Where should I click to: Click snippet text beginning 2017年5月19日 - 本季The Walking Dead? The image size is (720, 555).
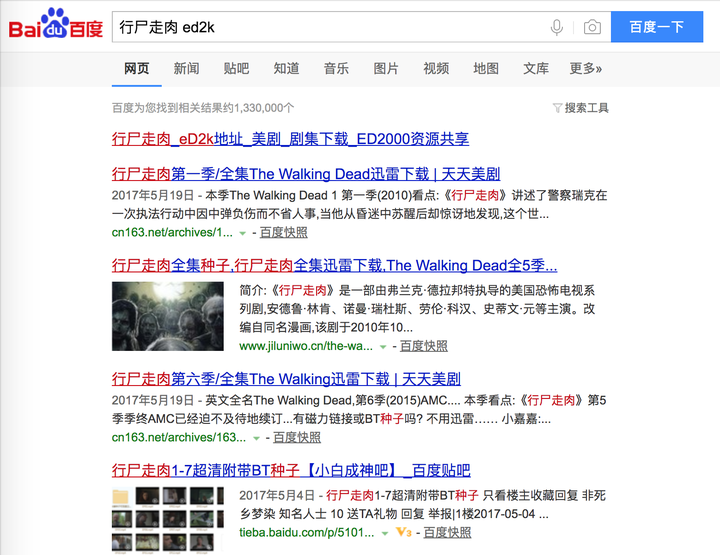360,204
